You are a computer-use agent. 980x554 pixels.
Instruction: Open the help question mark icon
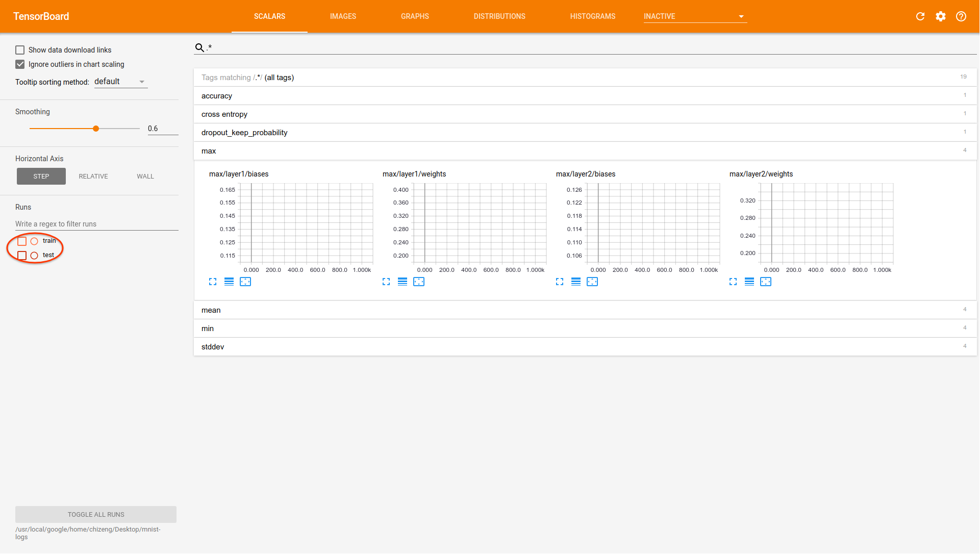click(961, 16)
